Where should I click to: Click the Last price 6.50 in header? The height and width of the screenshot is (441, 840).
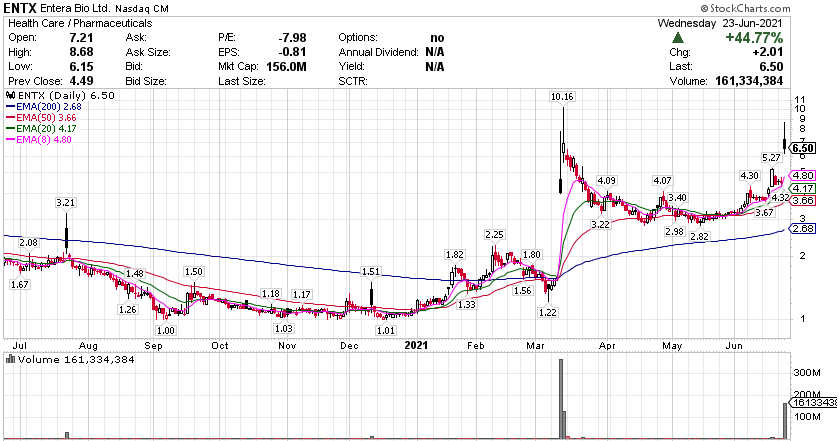(771, 66)
